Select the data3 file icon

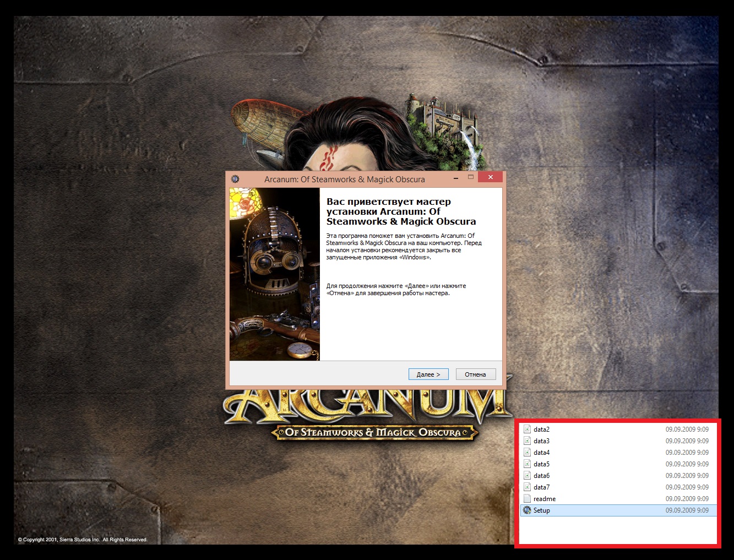527,441
